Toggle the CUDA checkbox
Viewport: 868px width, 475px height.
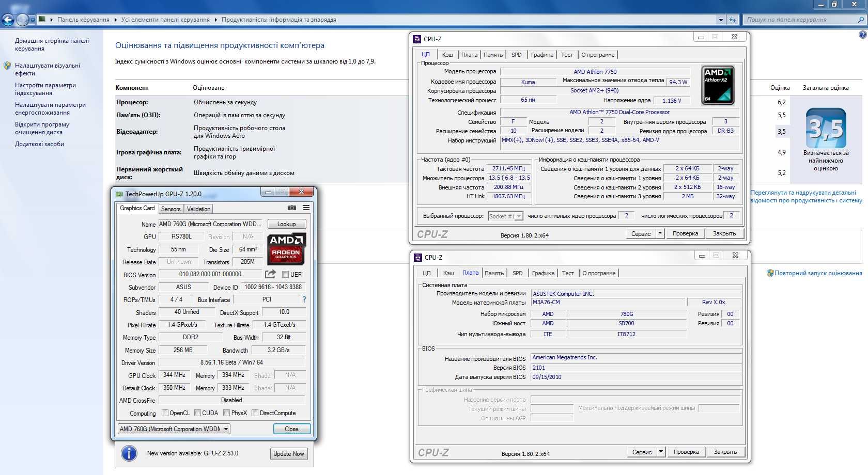pyautogui.click(x=197, y=413)
